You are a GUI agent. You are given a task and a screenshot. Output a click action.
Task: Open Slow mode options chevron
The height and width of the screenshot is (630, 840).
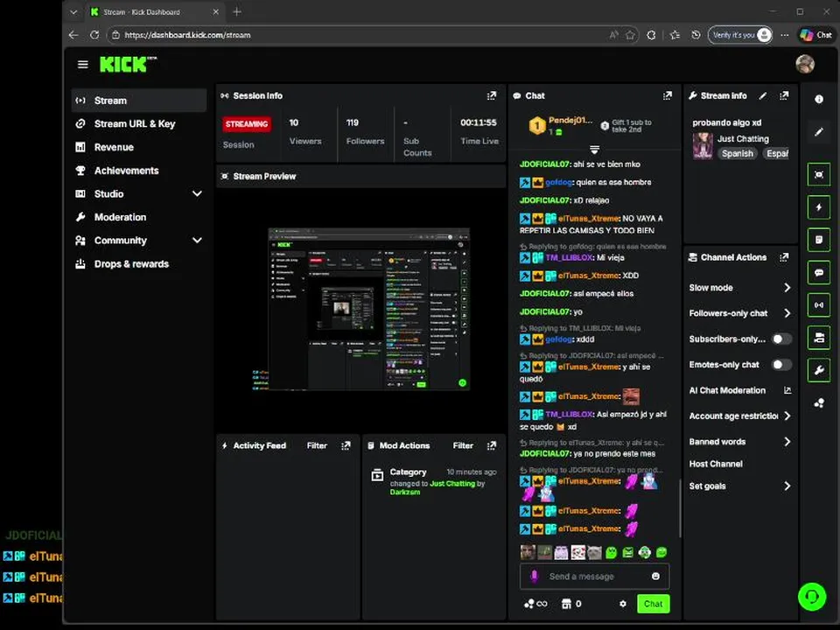(x=787, y=288)
